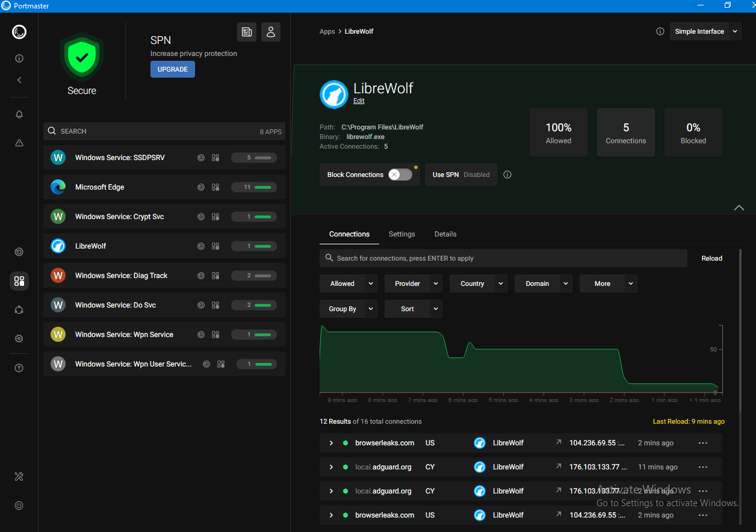Open the user account icon
The width and height of the screenshot is (756, 532).
point(271,32)
